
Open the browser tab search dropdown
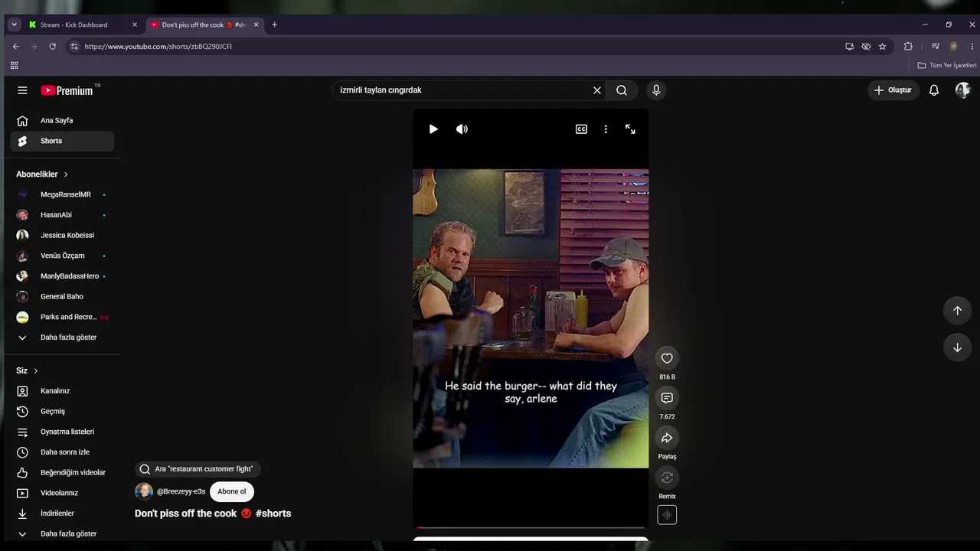pos(14,24)
